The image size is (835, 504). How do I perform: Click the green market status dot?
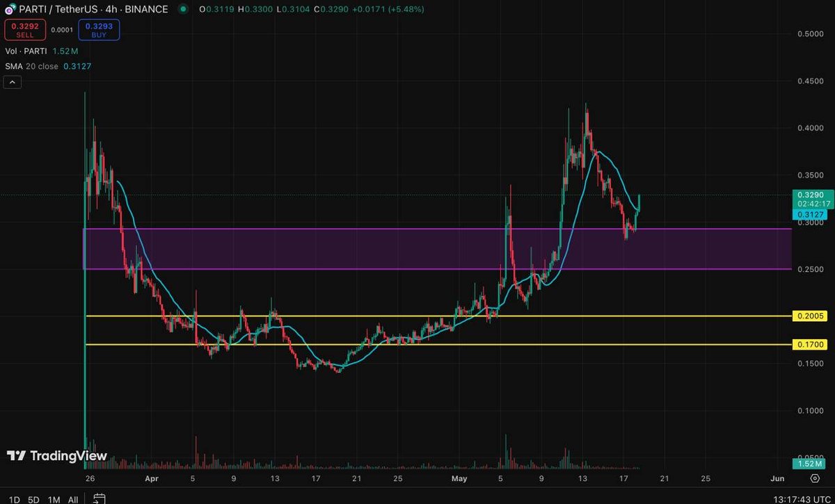coord(183,10)
